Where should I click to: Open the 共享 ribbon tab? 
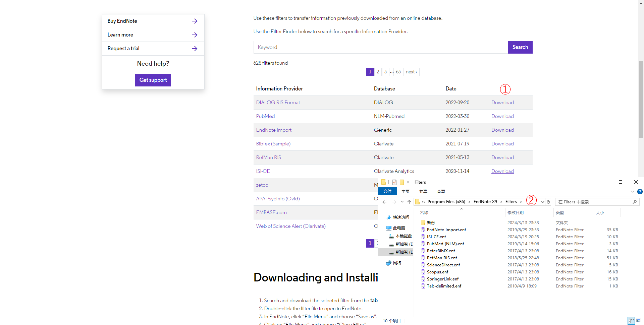(x=423, y=192)
